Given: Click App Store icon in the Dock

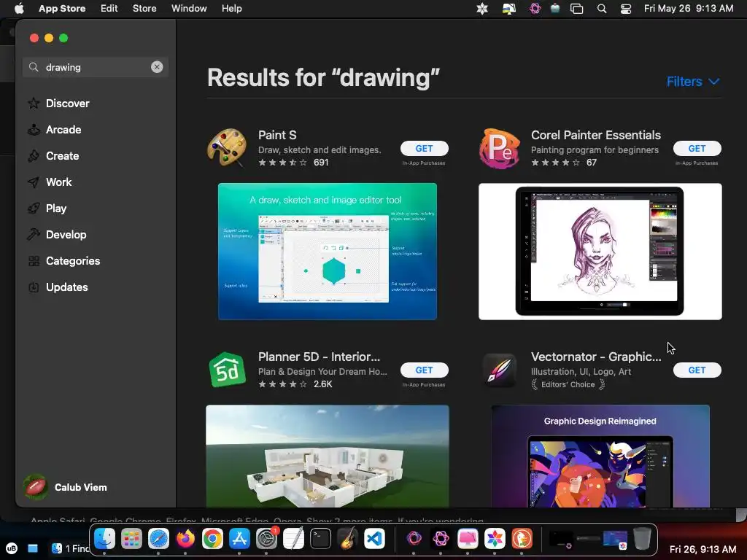Looking at the screenshot, I should [239, 539].
